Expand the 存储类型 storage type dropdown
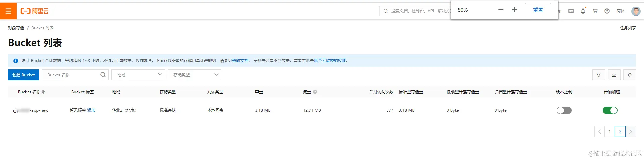The image size is (644, 159). pos(195,75)
